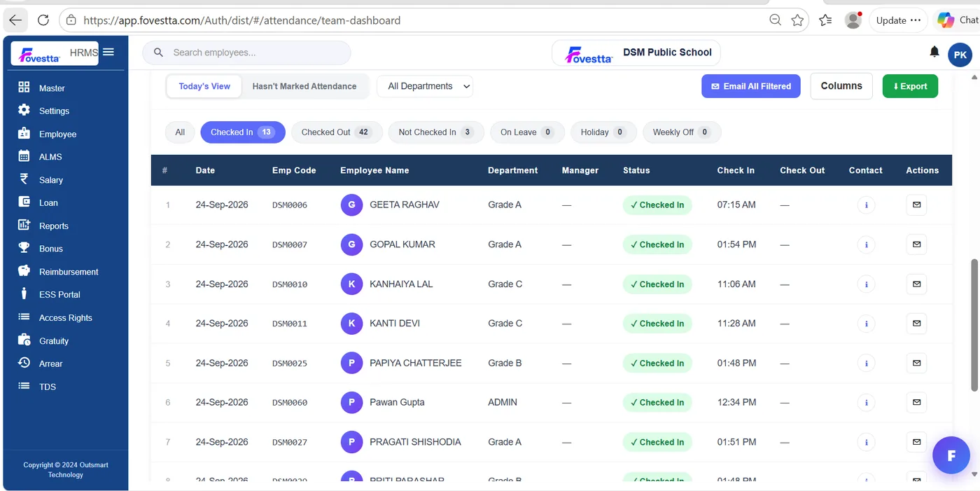Screen dimensions: 980x491
Task: Open the notifications bell icon
Action: pyautogui.click(x=934, y=52)
